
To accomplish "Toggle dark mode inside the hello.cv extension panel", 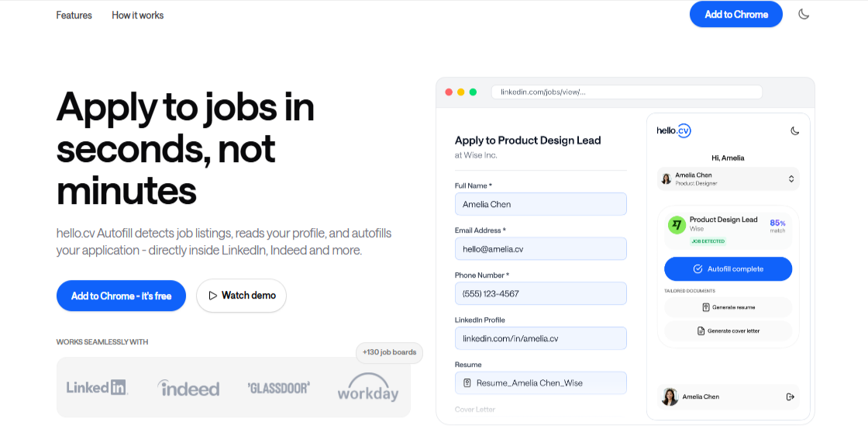I will coord(794,131).
